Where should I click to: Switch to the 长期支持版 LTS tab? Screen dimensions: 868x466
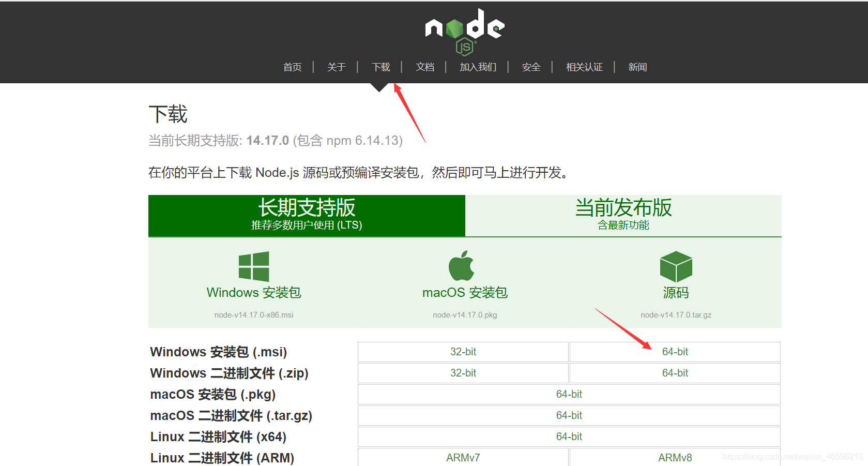[x=307, y=216]
